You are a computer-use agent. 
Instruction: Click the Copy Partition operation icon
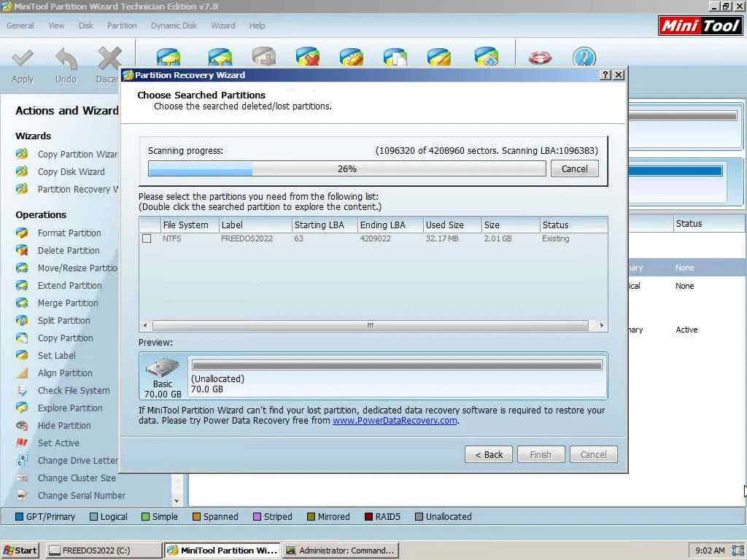coord(22,338)
